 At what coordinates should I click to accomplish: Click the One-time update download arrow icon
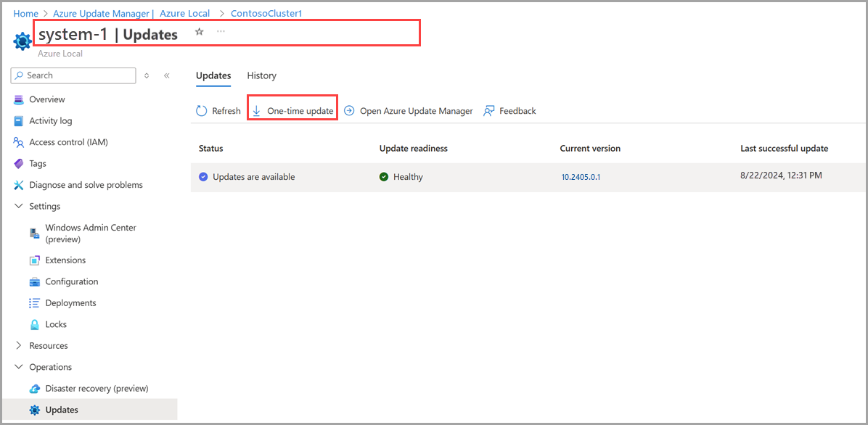coord(256,111)
